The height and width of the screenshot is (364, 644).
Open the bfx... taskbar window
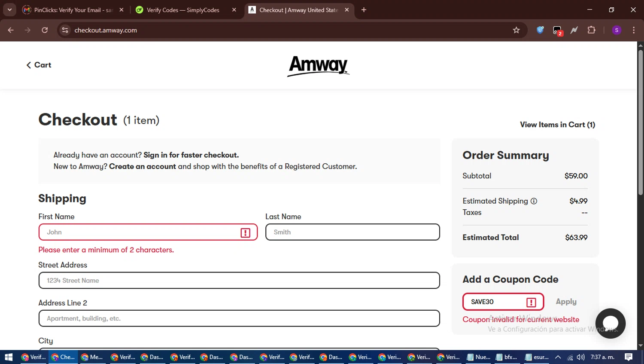507,357
